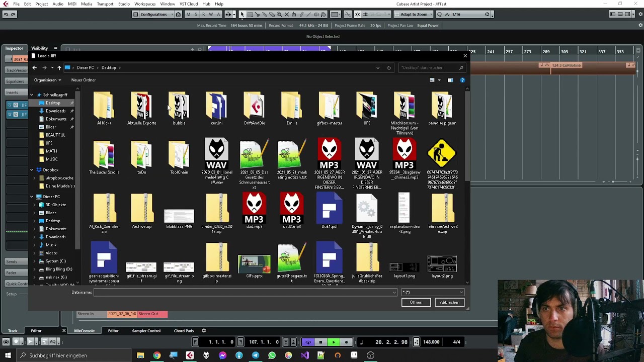Click the Windows taskbar search box
The width and height of the screenshot is (644, 362).
(74, 355)
